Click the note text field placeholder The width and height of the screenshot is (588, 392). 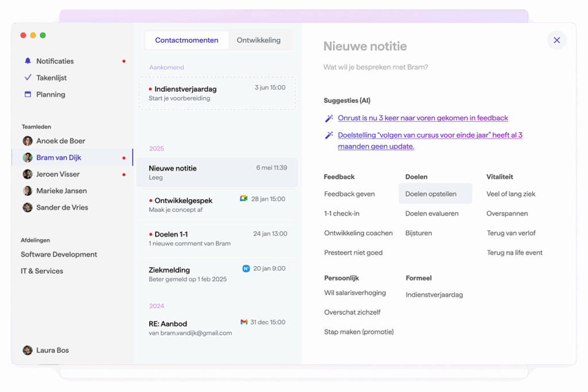point(376,67)
